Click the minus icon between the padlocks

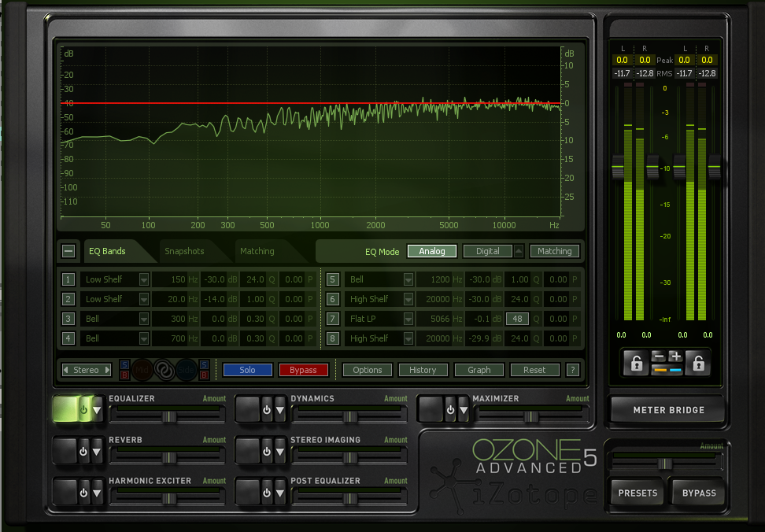coord(659,357)
